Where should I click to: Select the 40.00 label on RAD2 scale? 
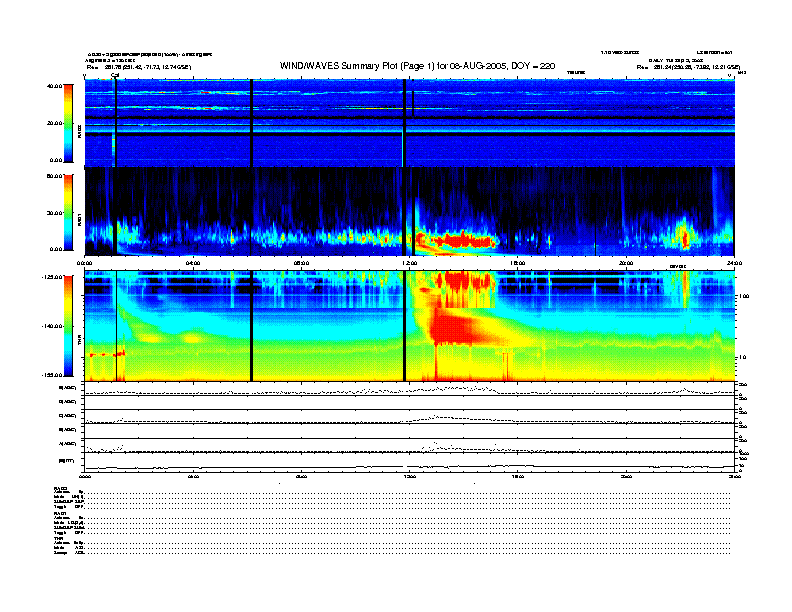55,86
